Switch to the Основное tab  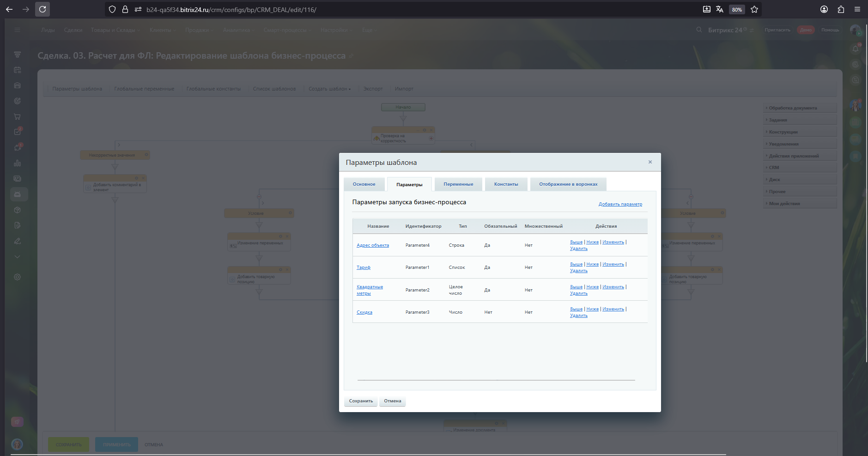(364, 184)
